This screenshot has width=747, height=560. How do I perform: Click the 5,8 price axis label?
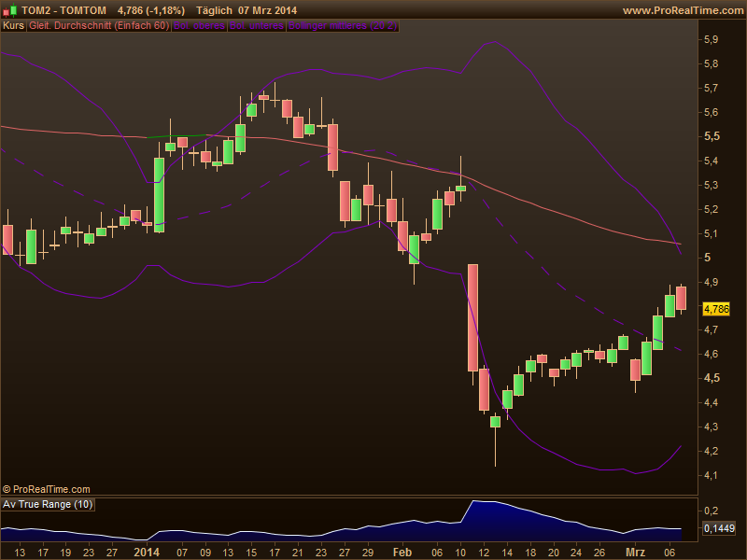point(712,63)
